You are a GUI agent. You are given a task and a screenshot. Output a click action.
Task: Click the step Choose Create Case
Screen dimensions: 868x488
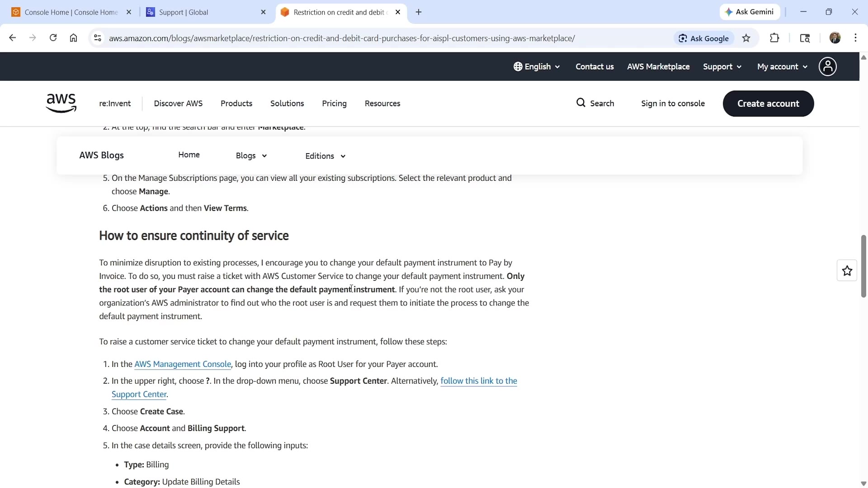[148, 412]
